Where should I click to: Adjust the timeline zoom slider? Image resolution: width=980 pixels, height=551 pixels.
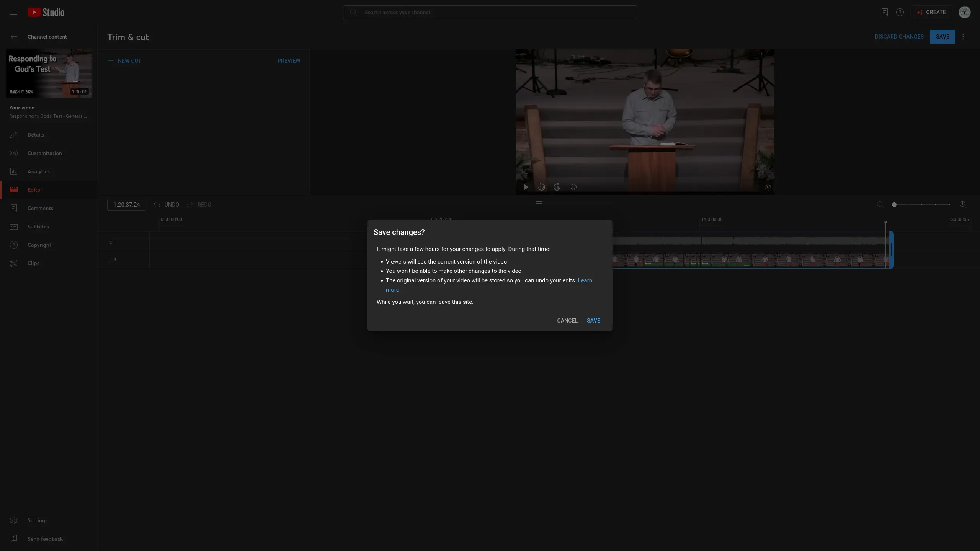[x=893, y=205]
